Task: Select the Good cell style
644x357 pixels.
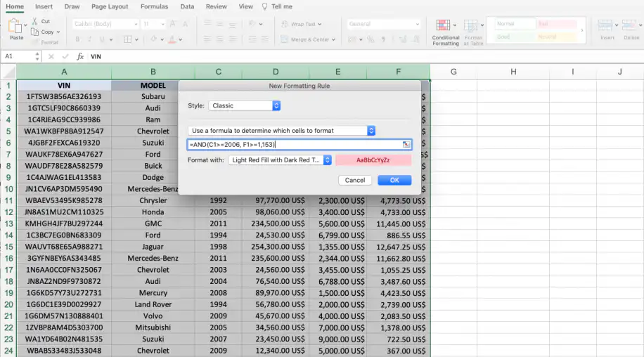Action: pyautogui.click(x=515, y=37)
